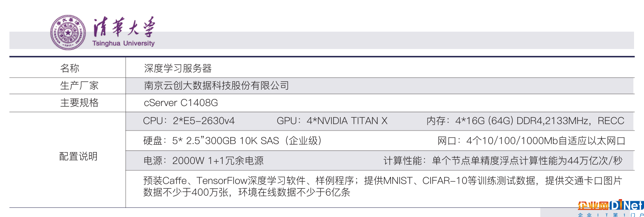The image size is (644, 217).
Task: Click the 网口 Ethernet port specification
Action: (x=531, y=141)
